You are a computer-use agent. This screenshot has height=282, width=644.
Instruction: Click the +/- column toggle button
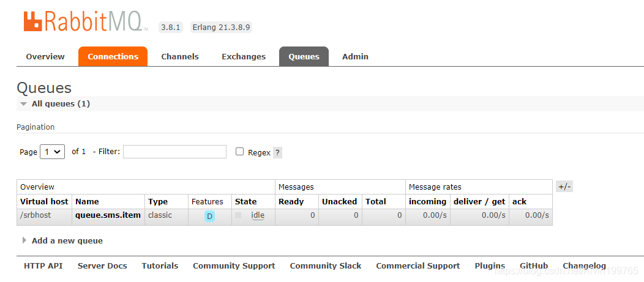564,187
